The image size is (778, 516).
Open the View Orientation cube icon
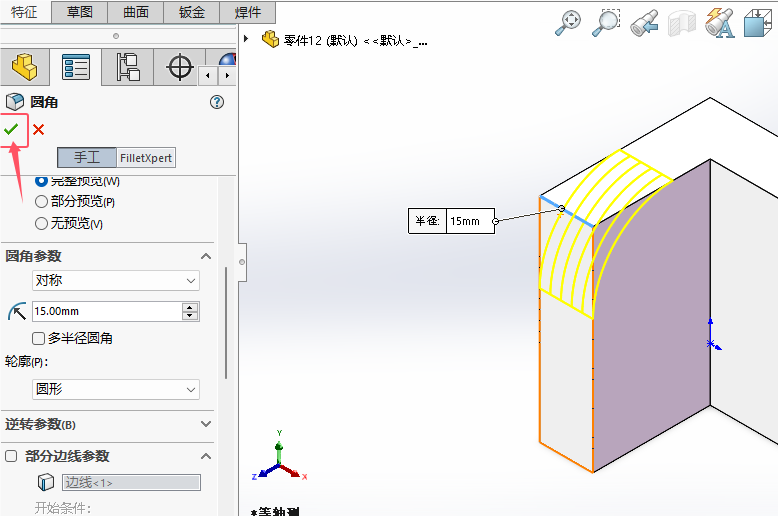[758, 23]
